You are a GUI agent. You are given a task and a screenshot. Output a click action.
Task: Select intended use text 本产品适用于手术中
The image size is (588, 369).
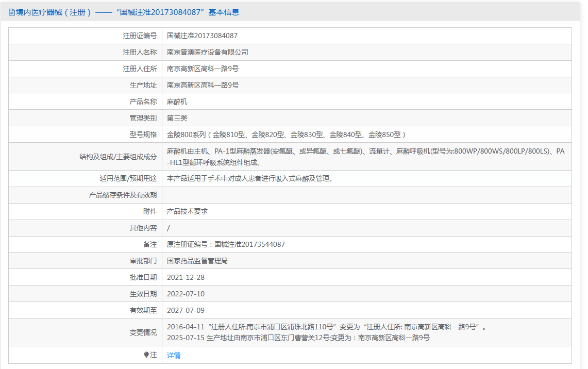[250, 178]
